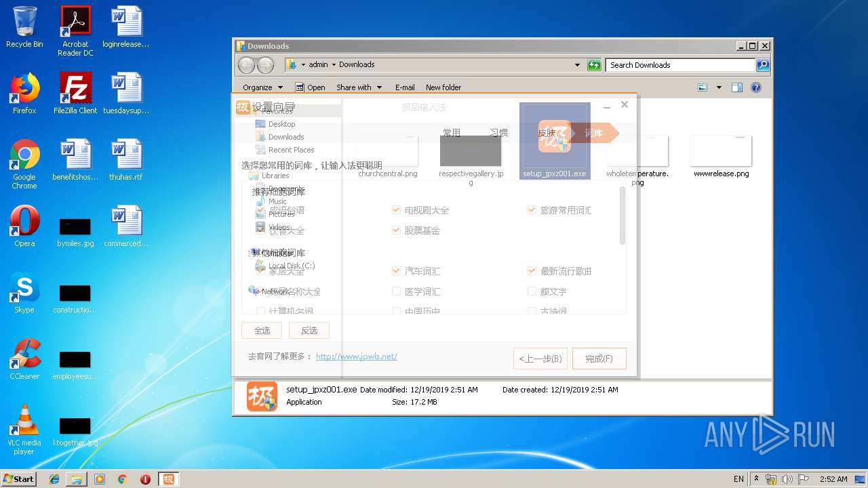Change your view icon in Explorer toolbar
Image resolution: width=868 pixels, height=488 pixels.
point(703,87)
